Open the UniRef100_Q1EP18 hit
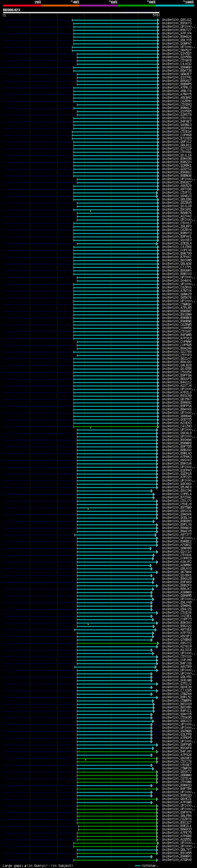Screen dimensions: 197x868 (x=177, y=474)
